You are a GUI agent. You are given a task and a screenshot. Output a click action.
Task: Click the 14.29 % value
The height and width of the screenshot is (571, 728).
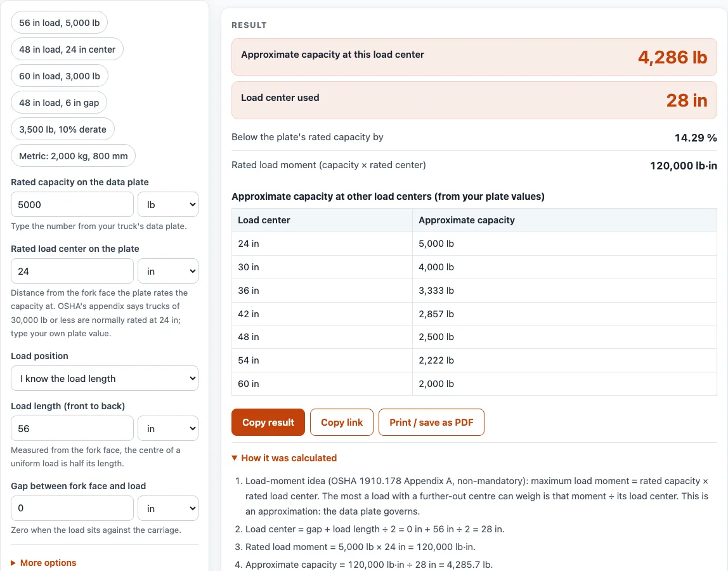coord(696,138)
